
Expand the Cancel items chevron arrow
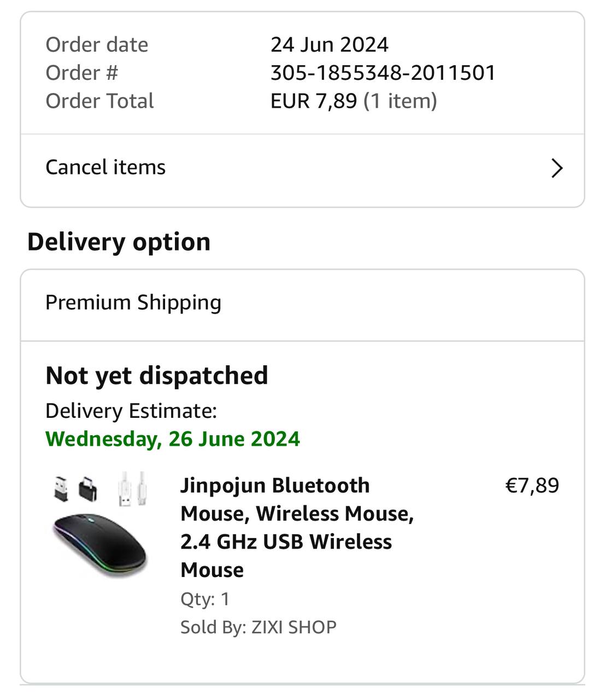point(556,168)
